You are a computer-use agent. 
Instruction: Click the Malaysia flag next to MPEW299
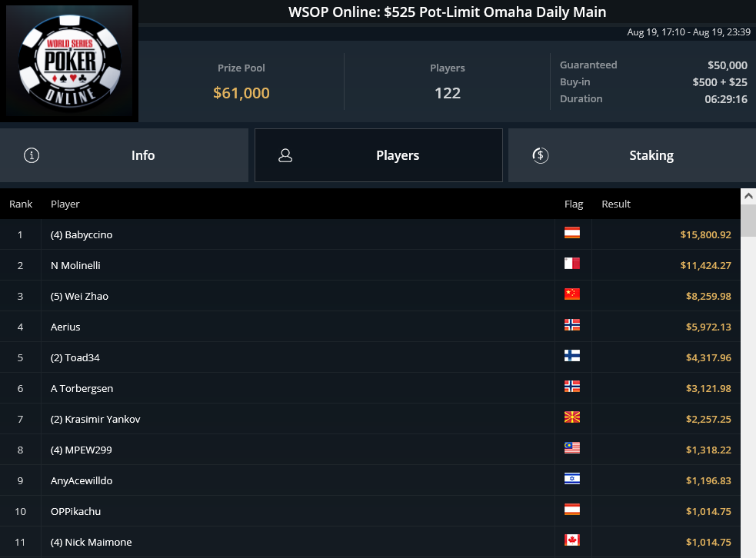(572, 447)
